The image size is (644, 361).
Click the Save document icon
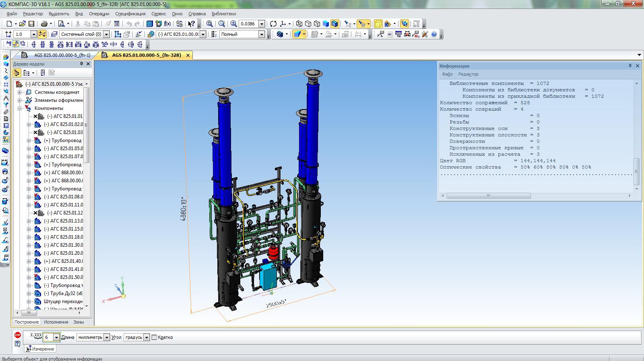pos(31,24)
